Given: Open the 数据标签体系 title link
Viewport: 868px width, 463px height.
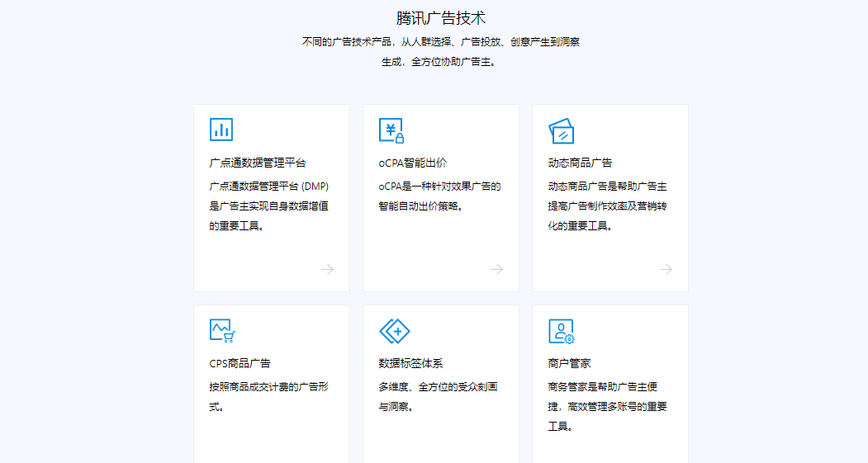Looking at the screenshot, I should click(410, 363).
